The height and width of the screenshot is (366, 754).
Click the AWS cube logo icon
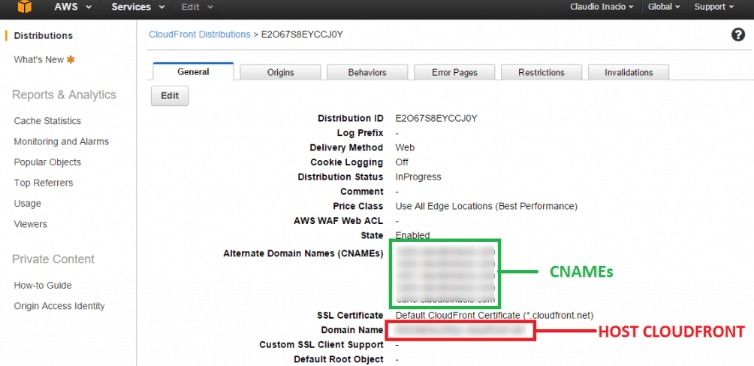pos(24,6)
